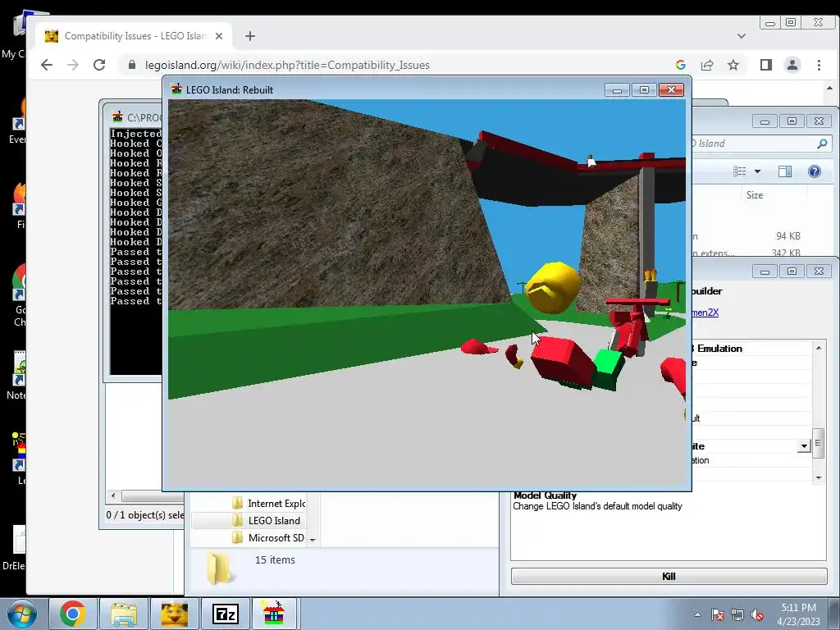Bookmark this page with the star
840x630 pixels.
tap(733, 65)
